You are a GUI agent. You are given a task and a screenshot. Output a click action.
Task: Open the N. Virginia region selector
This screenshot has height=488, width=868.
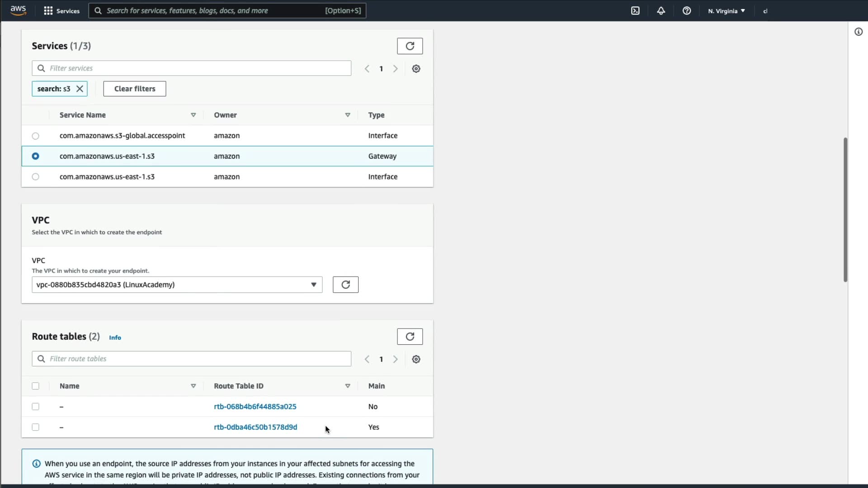point(726,11)
